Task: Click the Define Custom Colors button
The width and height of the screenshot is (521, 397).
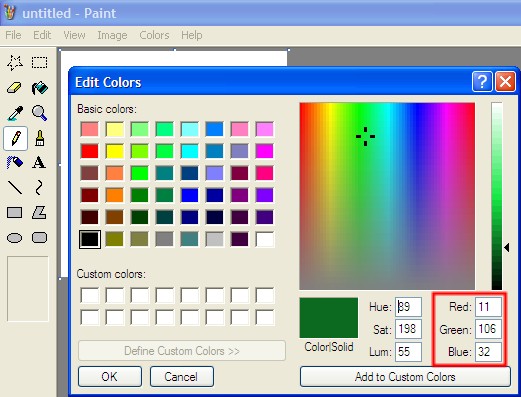Action: [x=182, y=351]
